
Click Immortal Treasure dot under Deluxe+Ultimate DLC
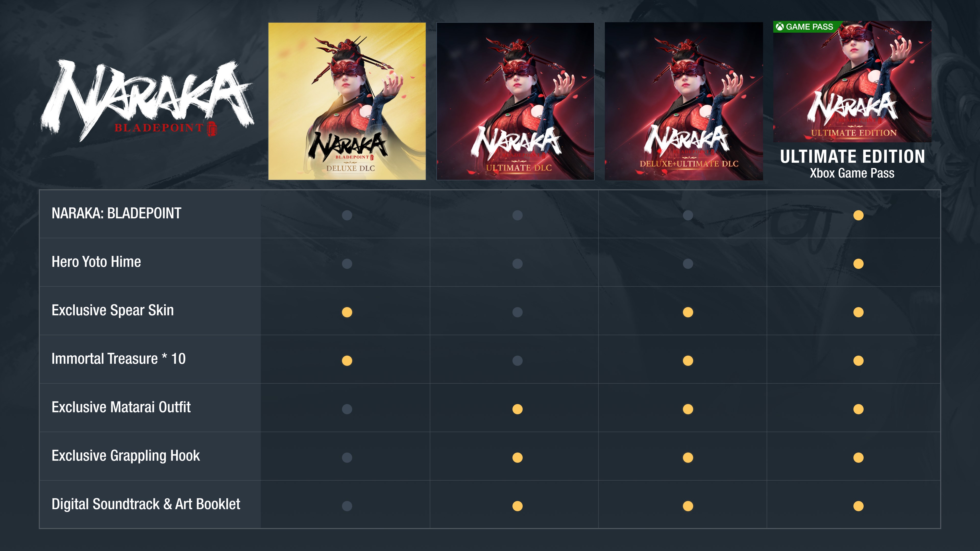[x=688, y=360]
